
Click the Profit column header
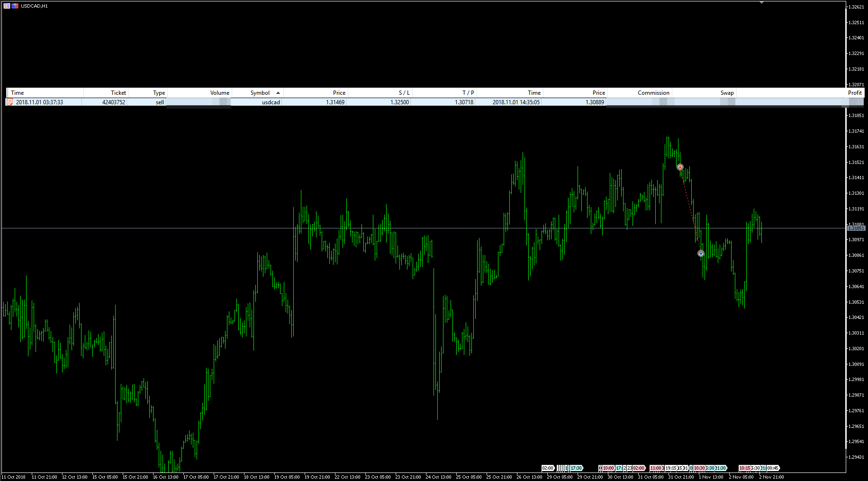point(800,93)
